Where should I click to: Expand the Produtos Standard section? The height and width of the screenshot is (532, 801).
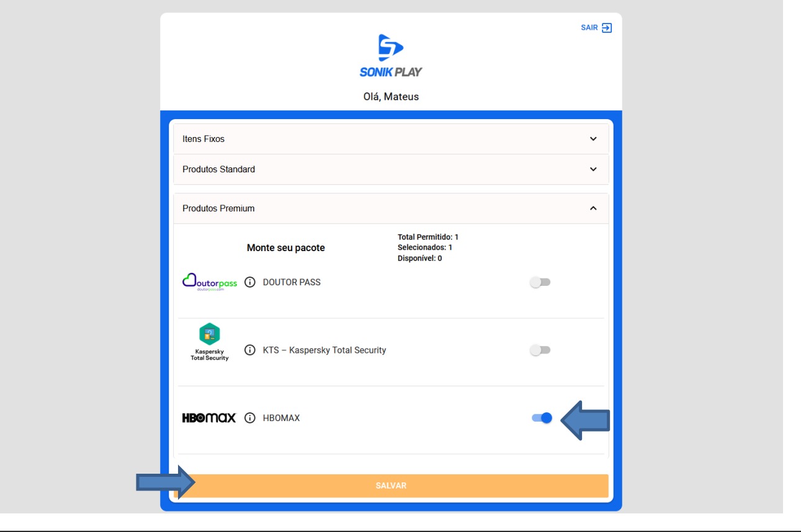[391, 169]
